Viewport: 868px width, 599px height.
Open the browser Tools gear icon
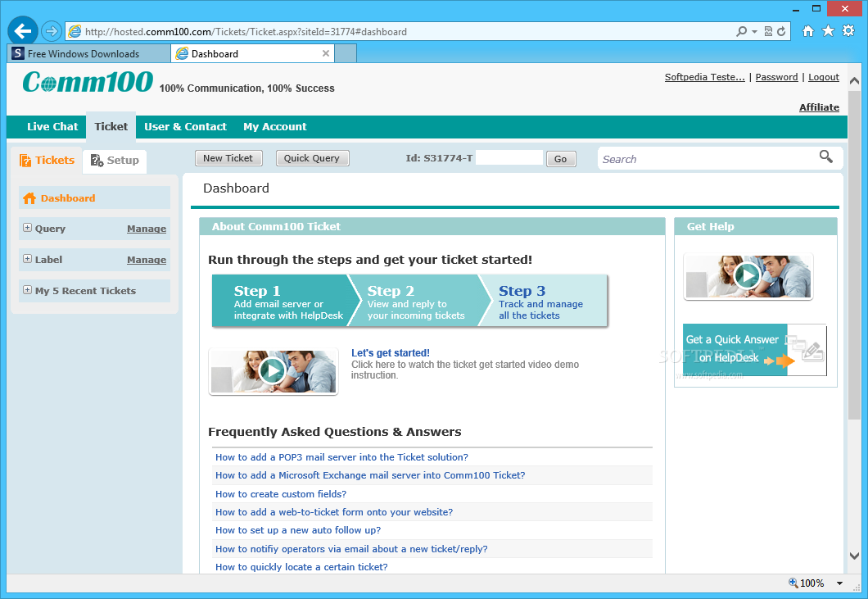(848, 31)
